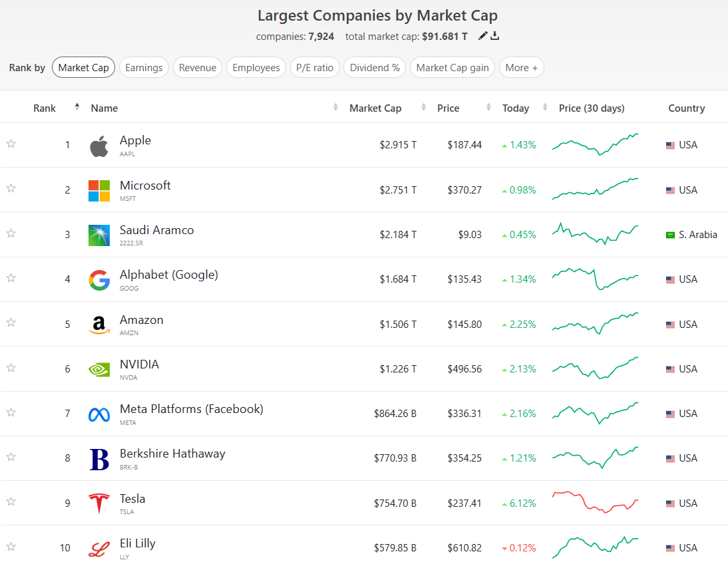
Task: Open the Alphabet (Google) company link
Action: click(x=169, y=275)
